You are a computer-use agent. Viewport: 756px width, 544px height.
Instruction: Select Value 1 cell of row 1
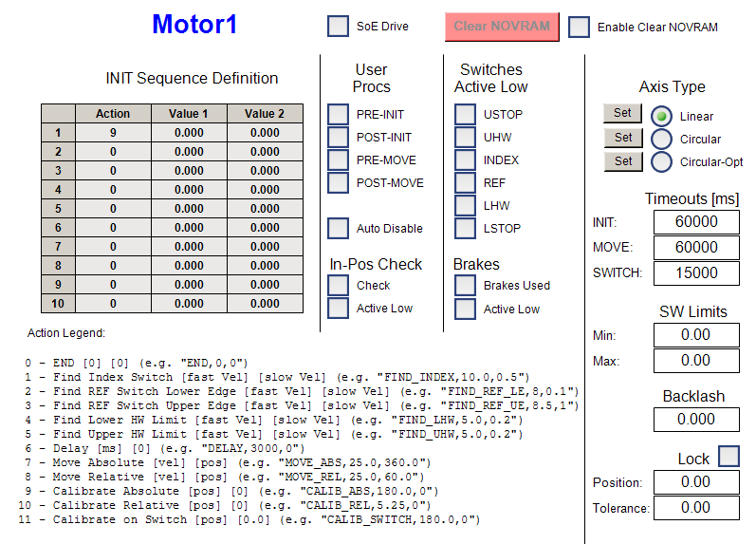click(x=189, y=132)
